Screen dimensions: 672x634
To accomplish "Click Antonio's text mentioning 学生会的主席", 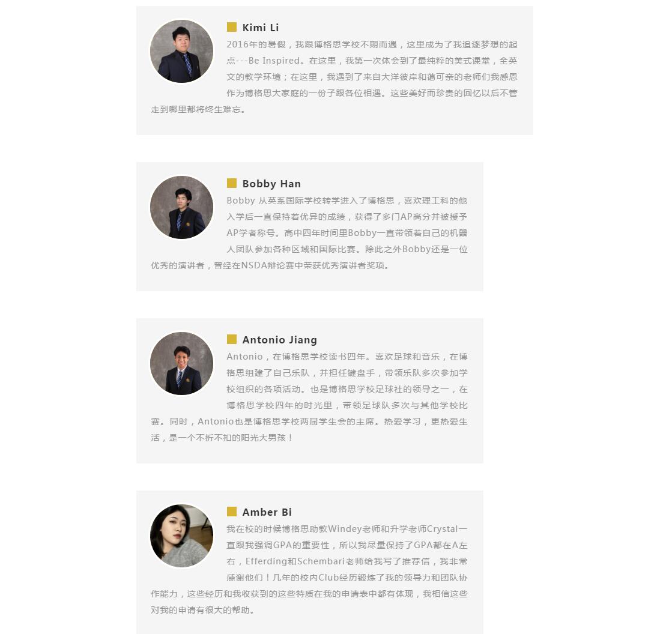I will 309,421.
